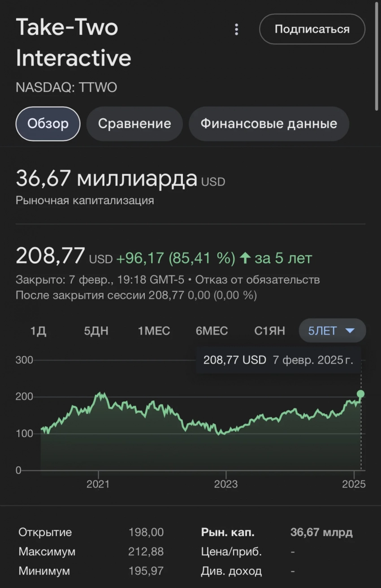Viewport: 381px width, 588px height.
Task: Open the three-dot more options menu
Action: coord(236,30)
